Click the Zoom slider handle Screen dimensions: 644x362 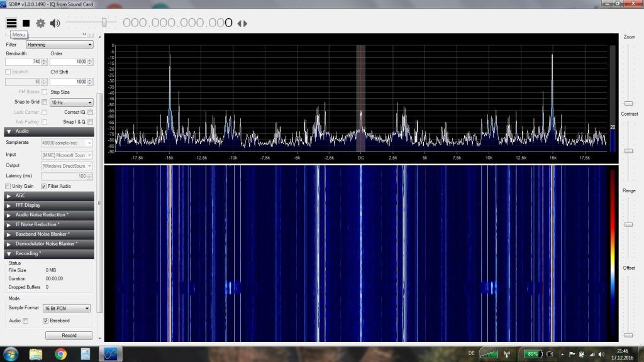[628, 103]
